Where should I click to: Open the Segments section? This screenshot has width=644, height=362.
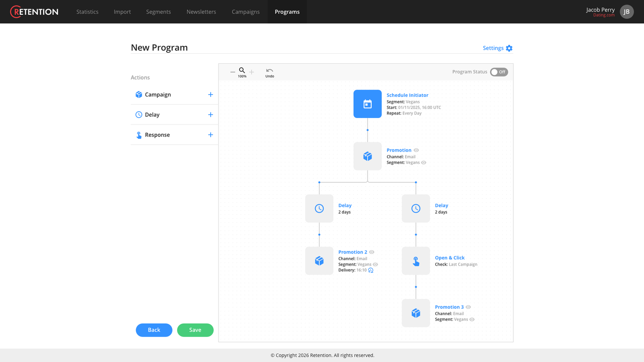pyautogui.click(x=159, y=11)
